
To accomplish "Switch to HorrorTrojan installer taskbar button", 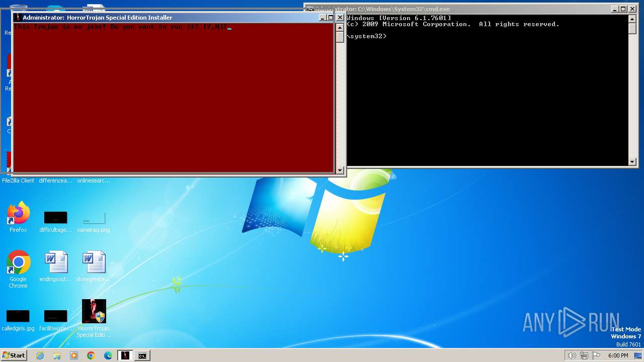I will (125, 355).
